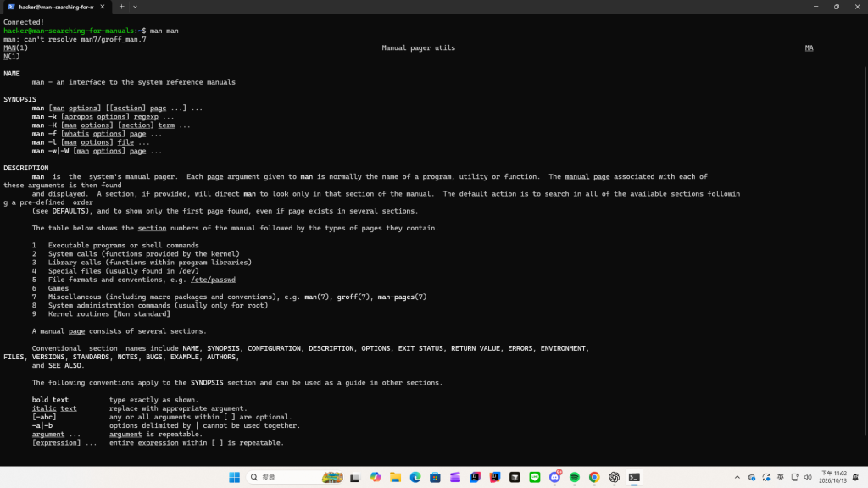Image resolution: width=868 pixels, height=488 pixels.
Task: Switch the 英 input method indicator
Action: click(781, 478)
